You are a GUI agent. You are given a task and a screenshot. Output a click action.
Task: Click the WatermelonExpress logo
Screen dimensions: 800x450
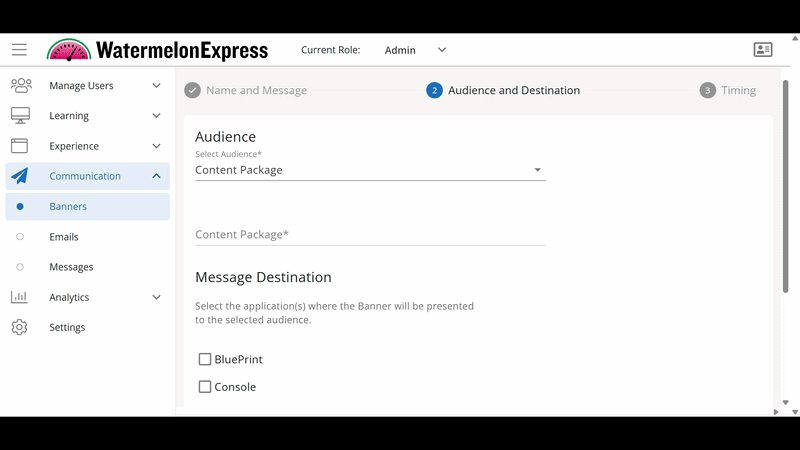157,50
